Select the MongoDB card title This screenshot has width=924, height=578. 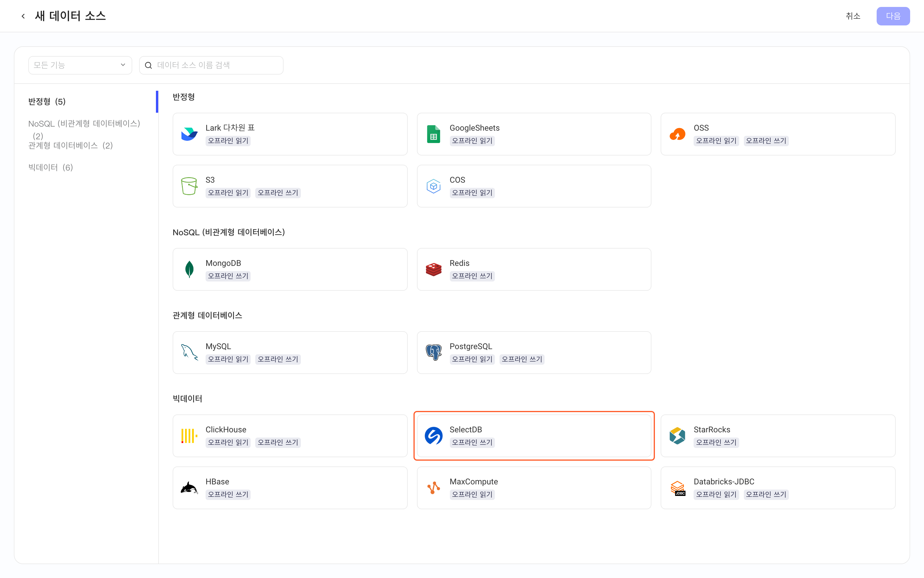point(223,263)
